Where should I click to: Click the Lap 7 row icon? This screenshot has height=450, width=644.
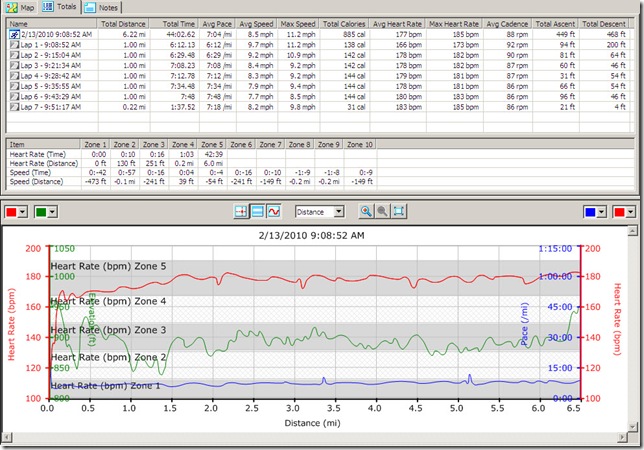pos(14,107)
